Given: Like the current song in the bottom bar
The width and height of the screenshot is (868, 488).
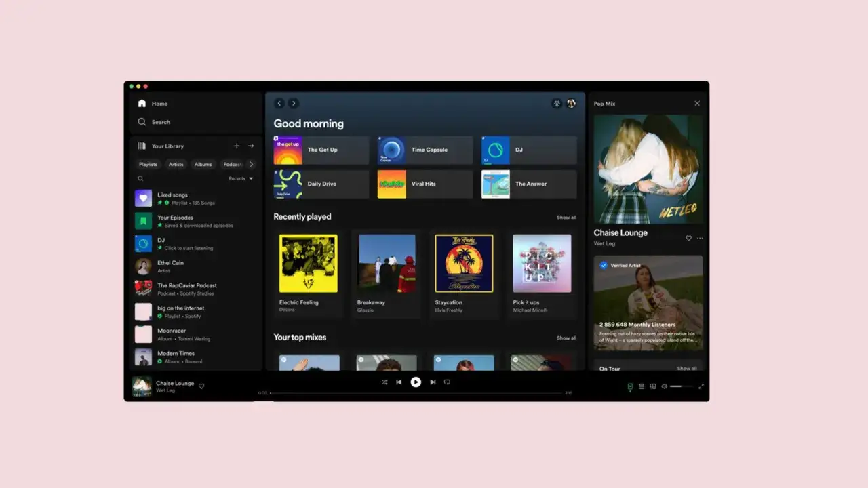Looking at the screenshot, I should [201, 386].
